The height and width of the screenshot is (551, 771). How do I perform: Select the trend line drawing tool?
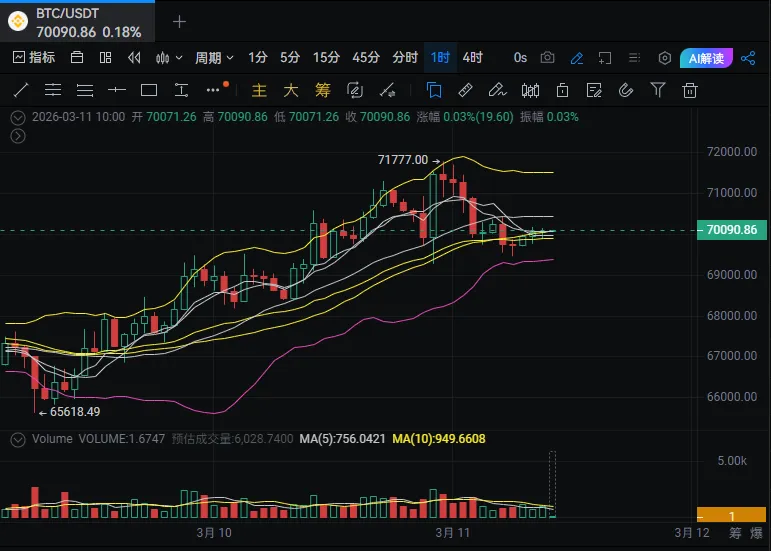pos(21,90)
